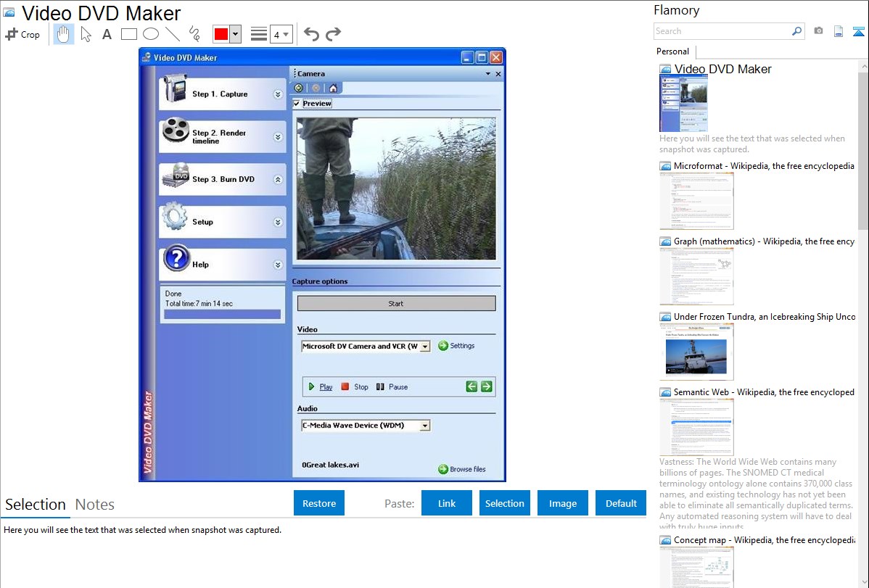Click the green add icon in Camera panel

[299, 88]
